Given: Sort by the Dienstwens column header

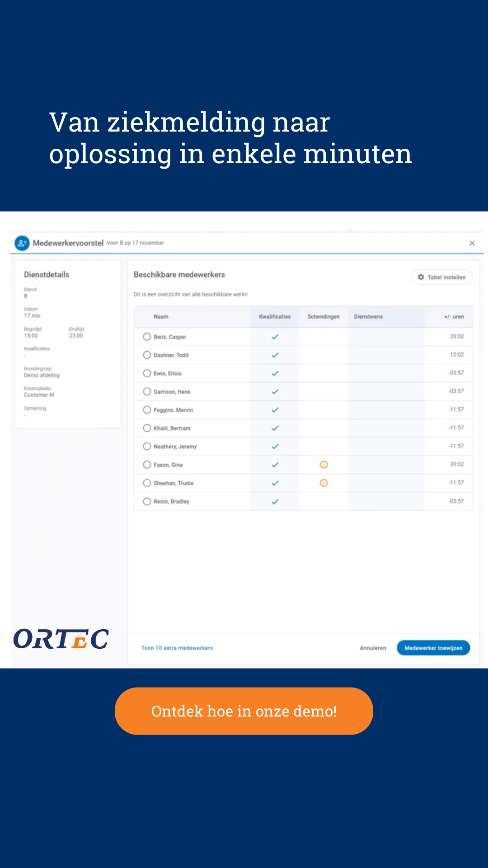Looking at the screenshot, I should [x=368, y=316].
